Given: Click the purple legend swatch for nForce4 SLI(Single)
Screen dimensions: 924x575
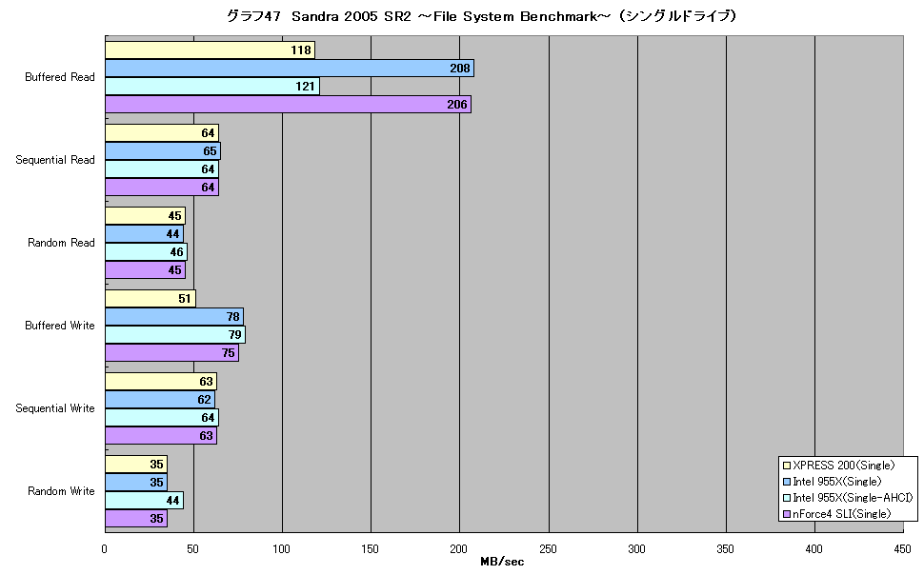Looking at the screenshot, I should point(786,514).
